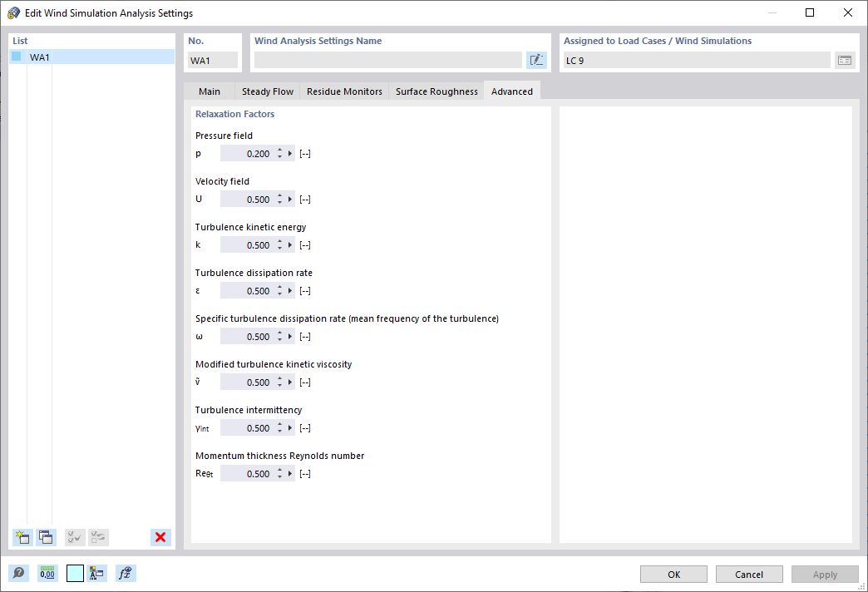
Task: Click the [--] unit link beside pressure field
Action: [x=304, y=153]
